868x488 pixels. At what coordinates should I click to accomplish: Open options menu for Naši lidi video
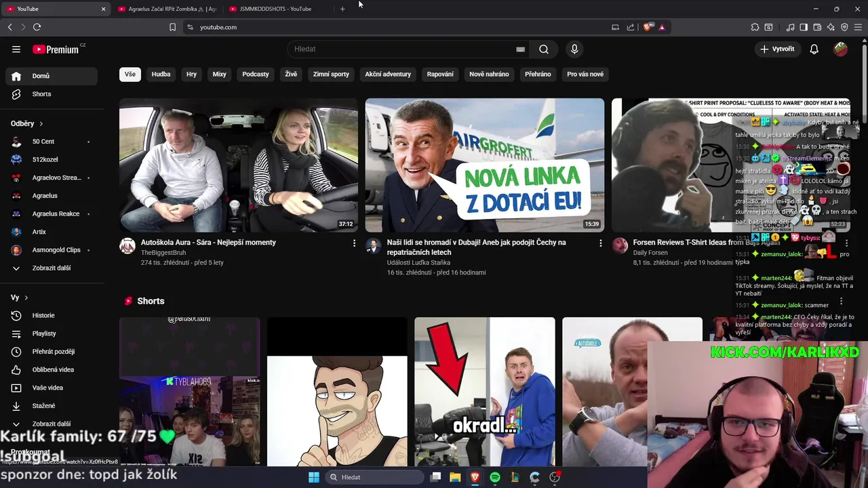point(600,243)
